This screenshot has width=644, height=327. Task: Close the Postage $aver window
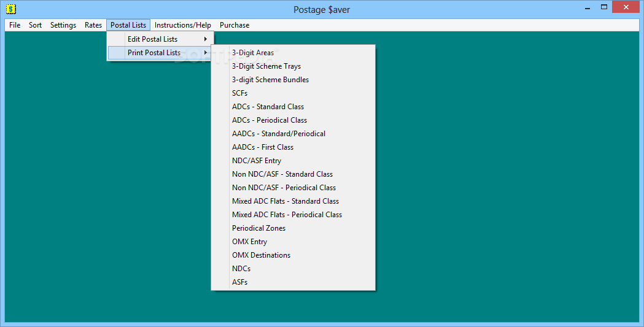pyautogui.click(x=626, y=7)
